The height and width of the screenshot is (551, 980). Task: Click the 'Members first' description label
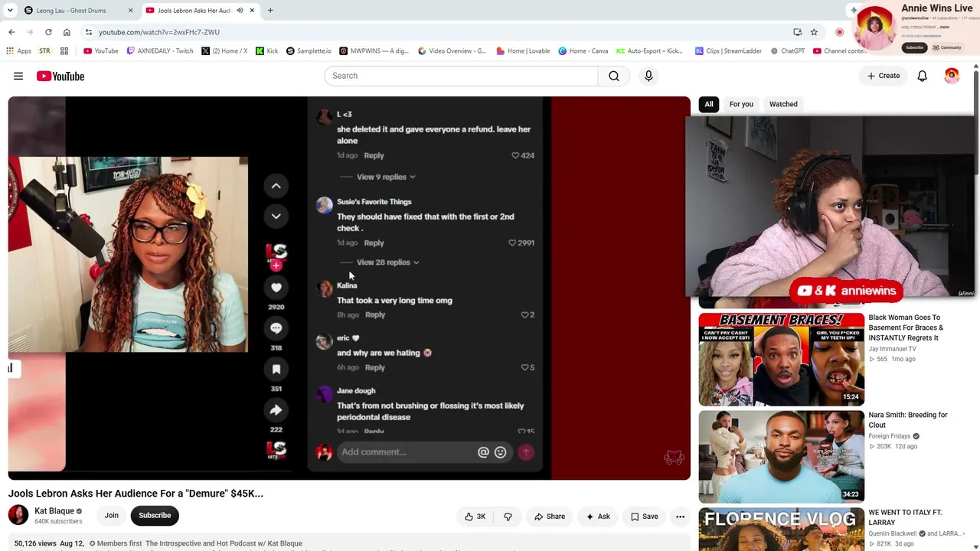pyautogui.click(x=119, y=543)
